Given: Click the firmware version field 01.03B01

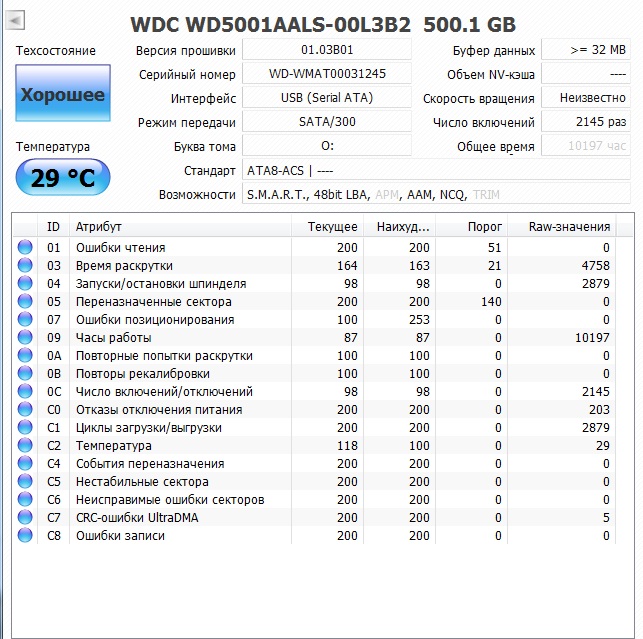Looking at the screenshot, I should (x=327, y=50).
